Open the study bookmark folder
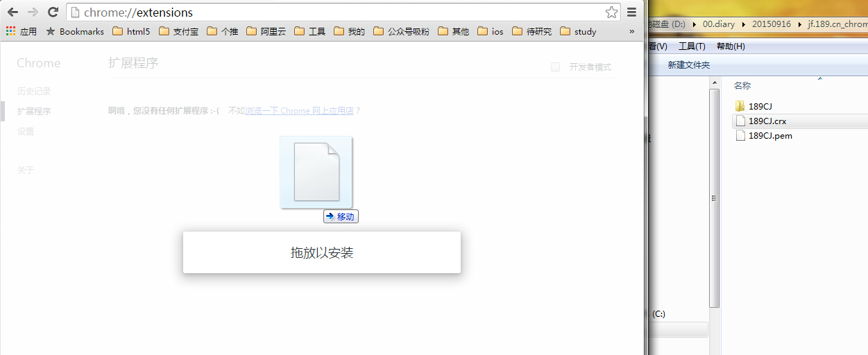This screenshot has width=868, height=355. click(x=579, y=31)
